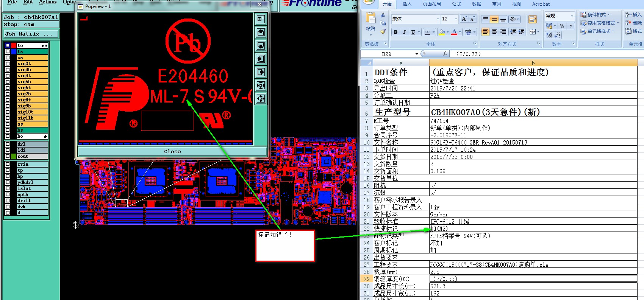Toggle Underline formatting in Excel
Viewport: 644px width, 300px height.
pos(413,32)
